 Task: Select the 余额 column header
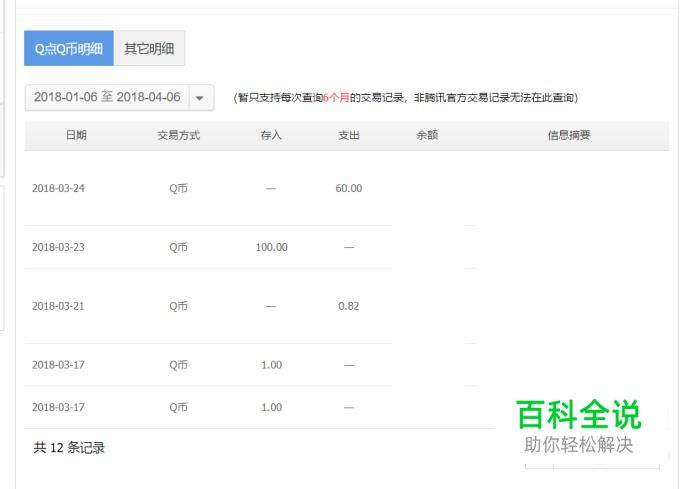point(427,135)
